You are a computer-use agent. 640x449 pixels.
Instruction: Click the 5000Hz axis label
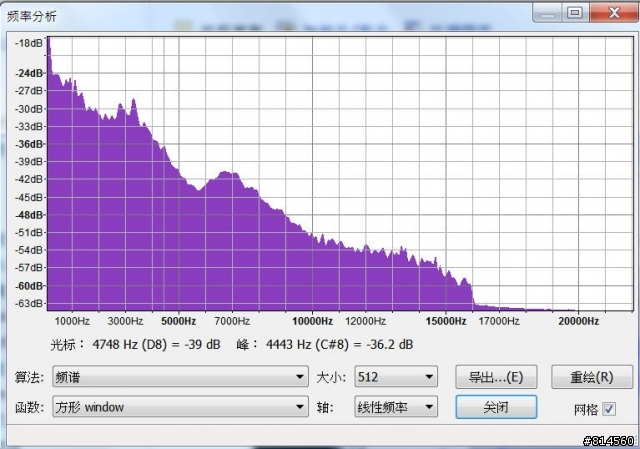point(178,321)
